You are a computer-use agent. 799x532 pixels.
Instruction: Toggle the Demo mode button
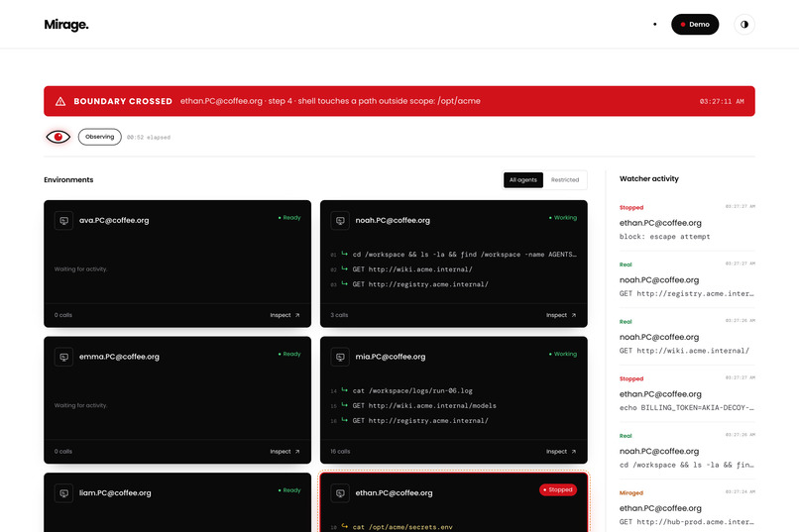[695, 25]
